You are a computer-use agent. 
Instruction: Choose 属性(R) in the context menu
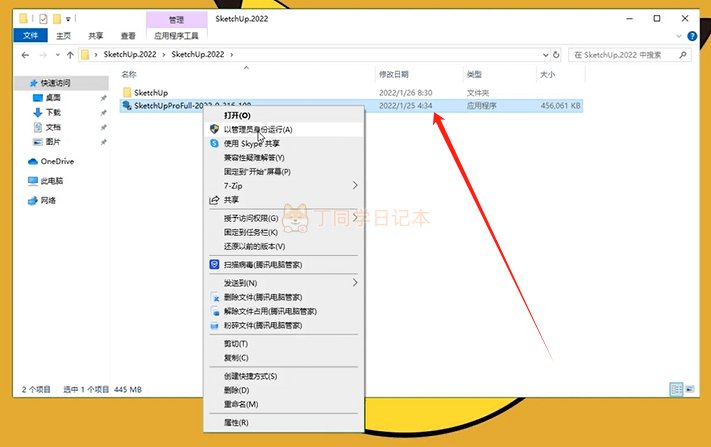point(284,423)
